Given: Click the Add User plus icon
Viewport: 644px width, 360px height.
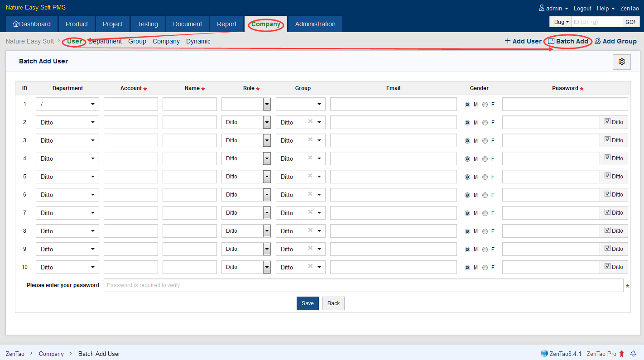Looking at the screenshot, I should click(508, 41).
